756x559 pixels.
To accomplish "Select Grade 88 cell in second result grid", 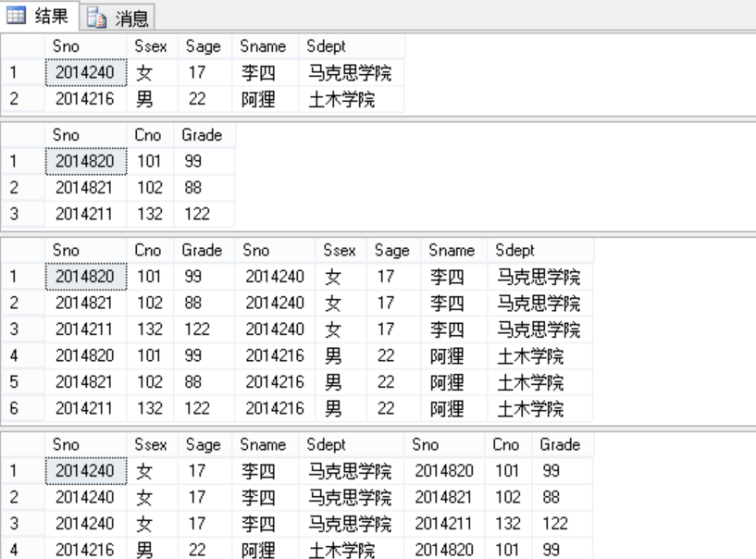I will (x=204, y=188).
